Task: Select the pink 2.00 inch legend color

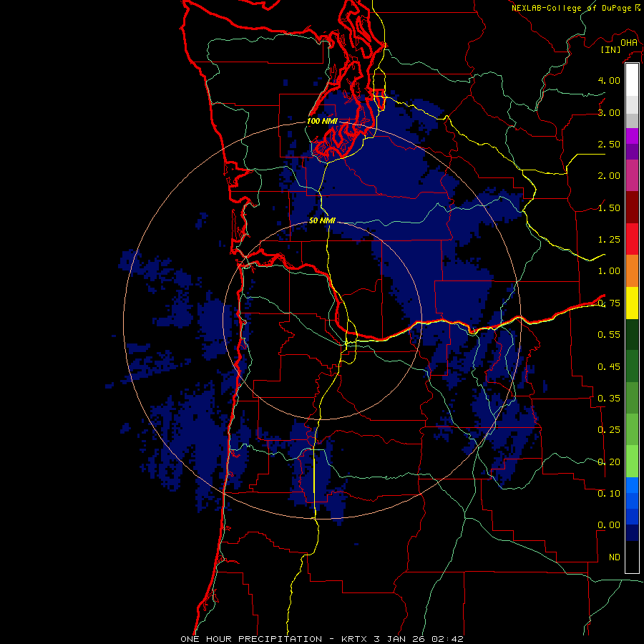Action: pyautogui.click(x=632, y=175)
